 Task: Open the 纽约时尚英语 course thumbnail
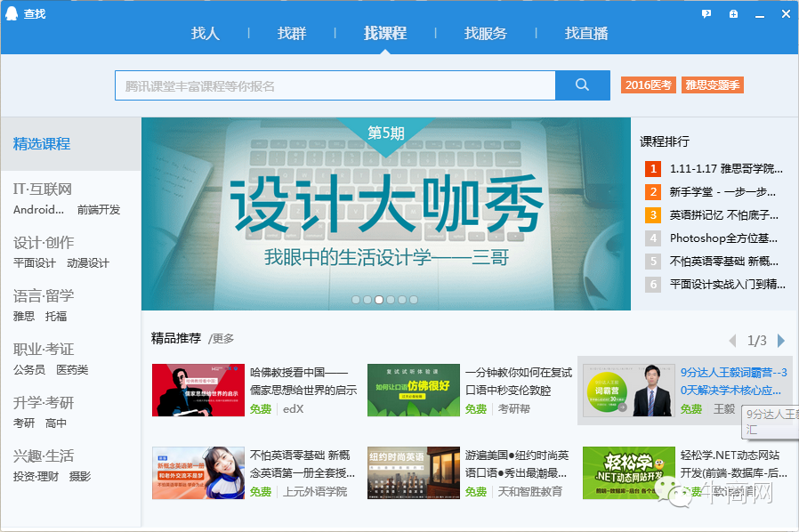(x=414, y=473)
